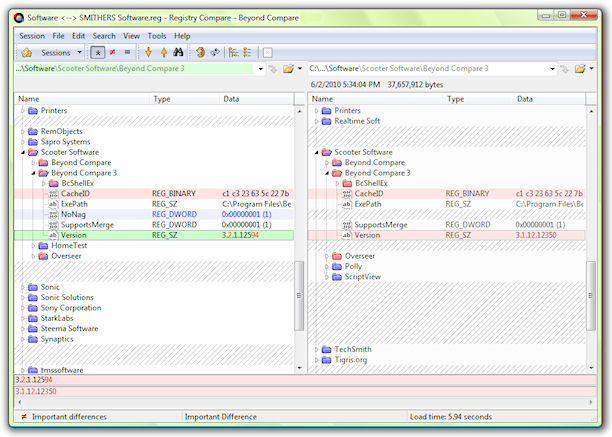
Task: Collapse the left Scooter Software tree node
Action: [x=22, y=152]
